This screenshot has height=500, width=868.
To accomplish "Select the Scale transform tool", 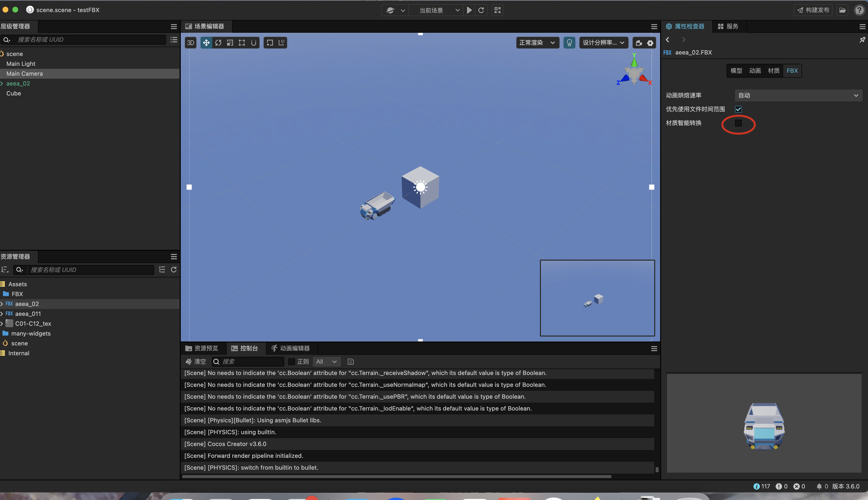I will point(230,43).
